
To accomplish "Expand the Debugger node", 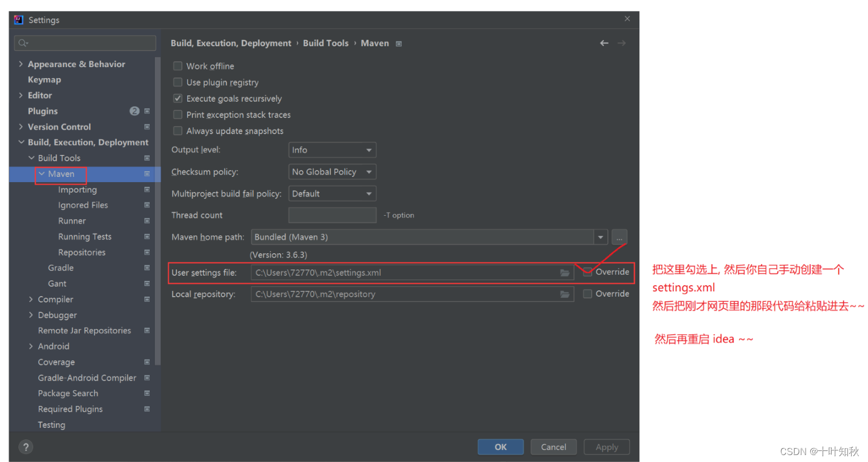I will point(31,315).
